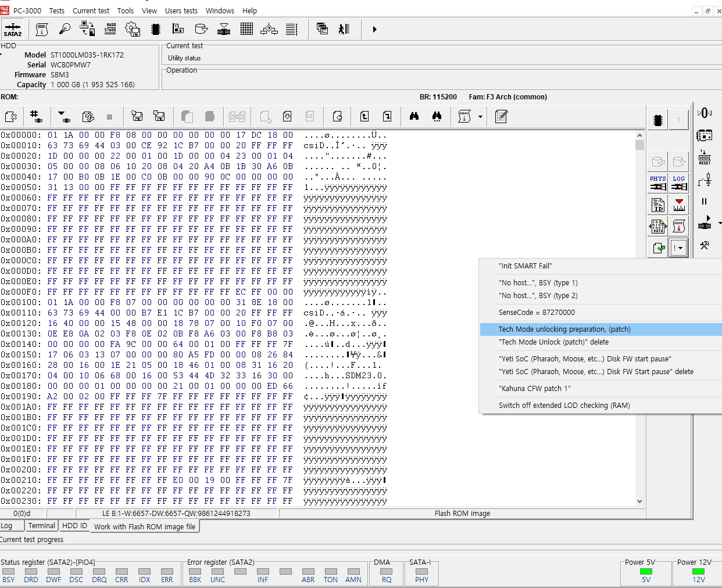This screenshot has width=722, height=588.
Task: Open the PHYS translator tool
Action: coord(658,183)
